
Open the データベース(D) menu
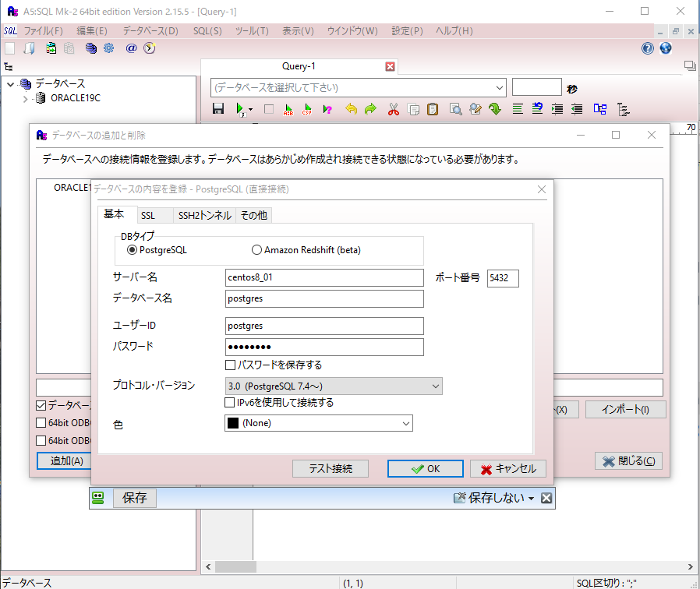[150, 31]
